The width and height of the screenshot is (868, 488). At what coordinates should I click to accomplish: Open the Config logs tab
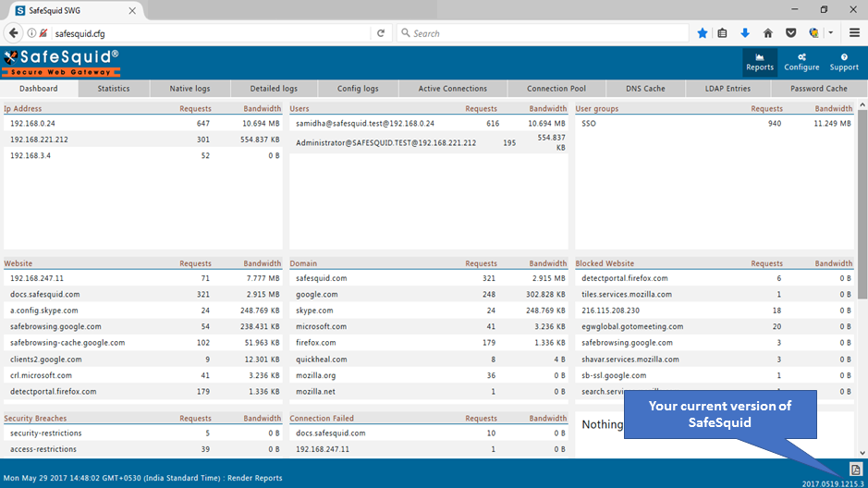[358, 89]
